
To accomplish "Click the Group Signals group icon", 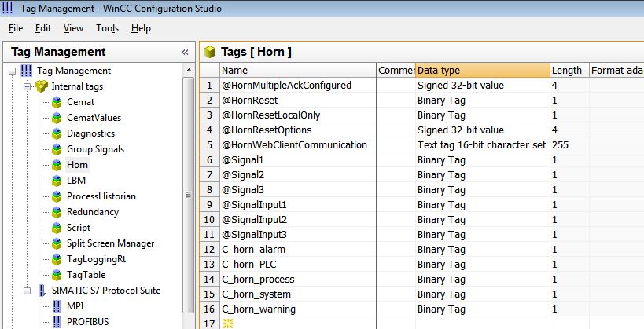I will tap(57, 149).
